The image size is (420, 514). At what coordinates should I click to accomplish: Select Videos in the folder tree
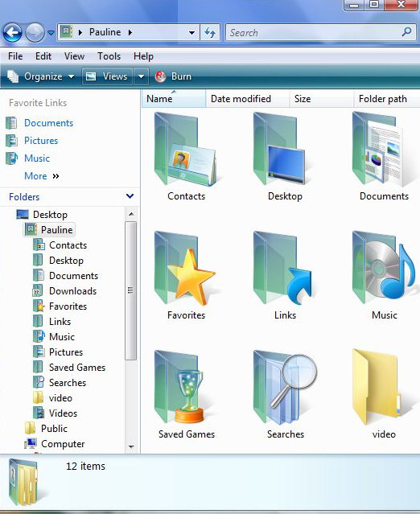(55, 413)
